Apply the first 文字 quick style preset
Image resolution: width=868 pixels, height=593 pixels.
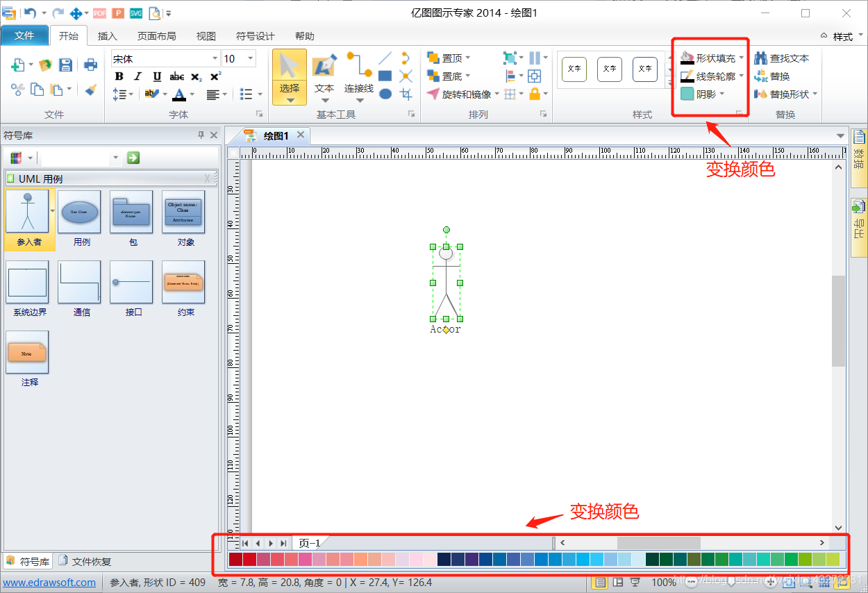pos(574,69)
